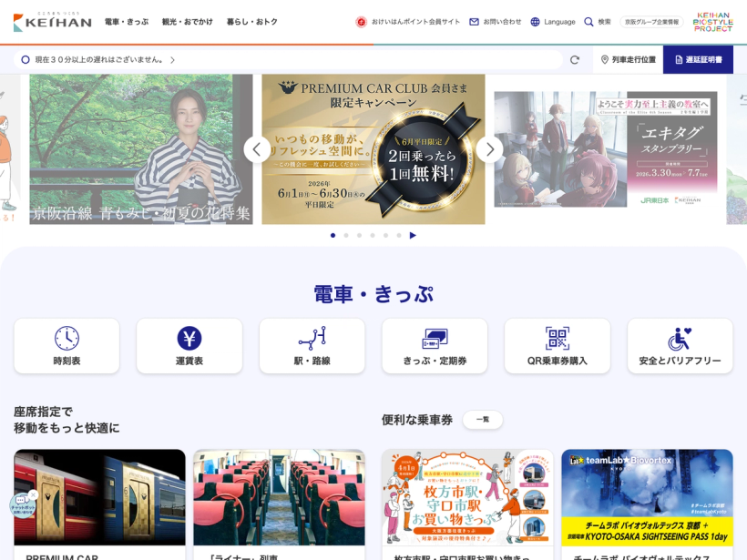The image size is (747, 560).
Task: Open お問い合わせ contact link
Action: click(x=502, y=22)
